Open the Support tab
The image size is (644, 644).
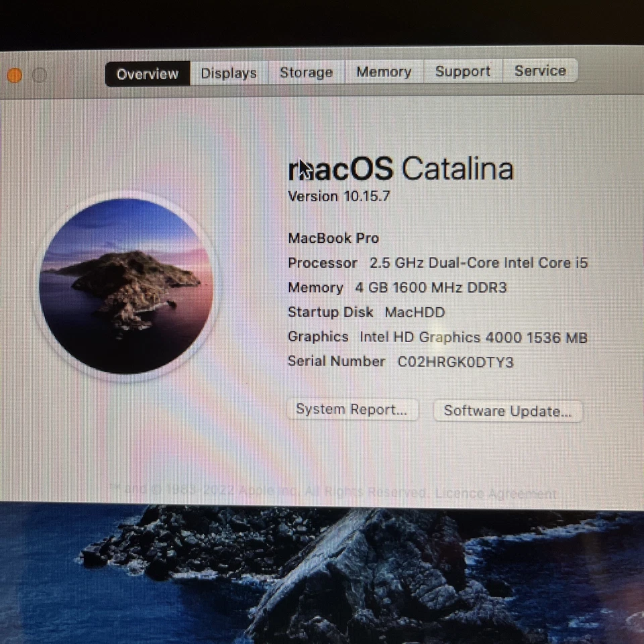point(462,71)
